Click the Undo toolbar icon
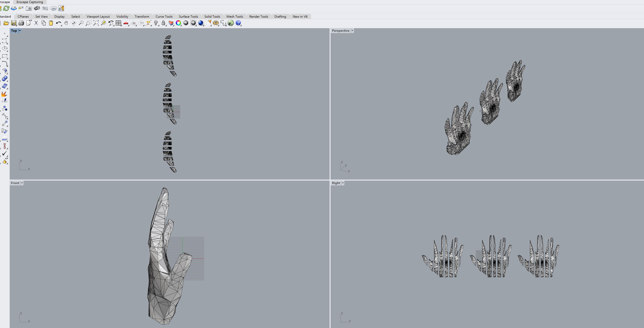644x328 pixels. 59,23
